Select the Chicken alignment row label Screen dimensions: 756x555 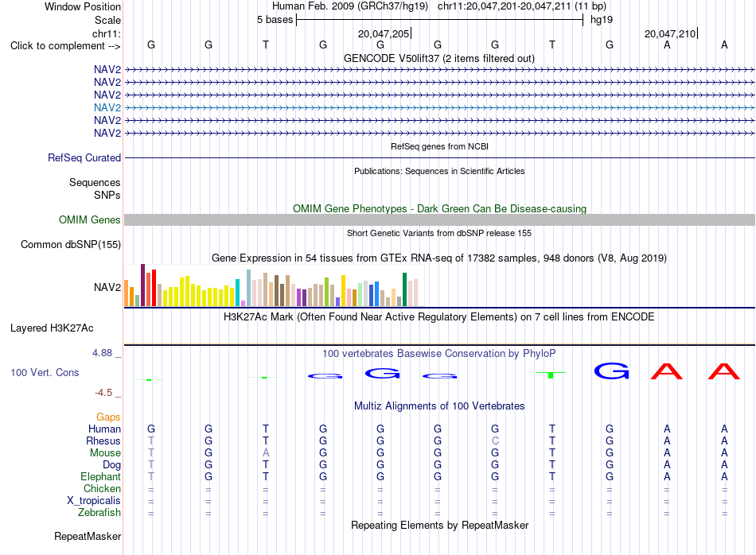tap(102, 488)
